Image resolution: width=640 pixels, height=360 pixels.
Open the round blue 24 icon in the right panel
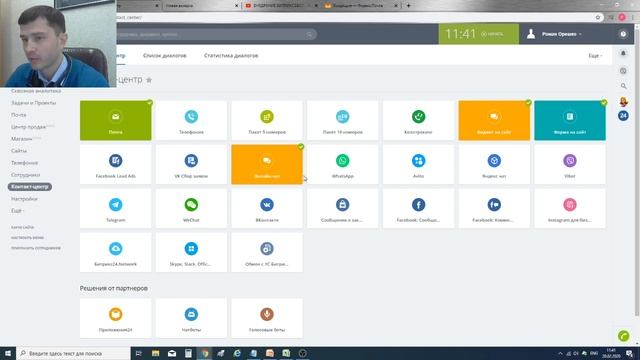[623, 116]
